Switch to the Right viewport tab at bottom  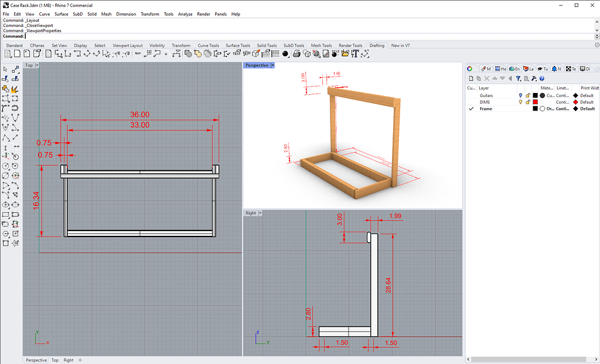[x=69, y=360]
